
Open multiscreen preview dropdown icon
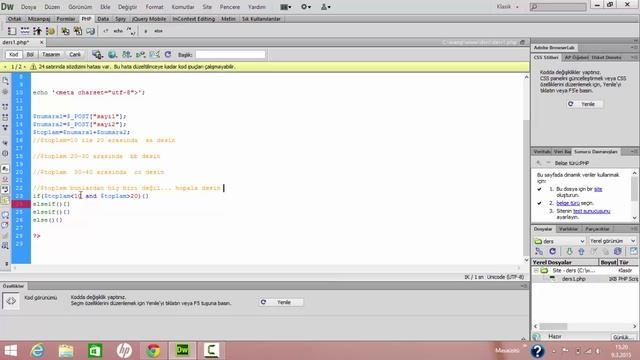coord(97,54)
